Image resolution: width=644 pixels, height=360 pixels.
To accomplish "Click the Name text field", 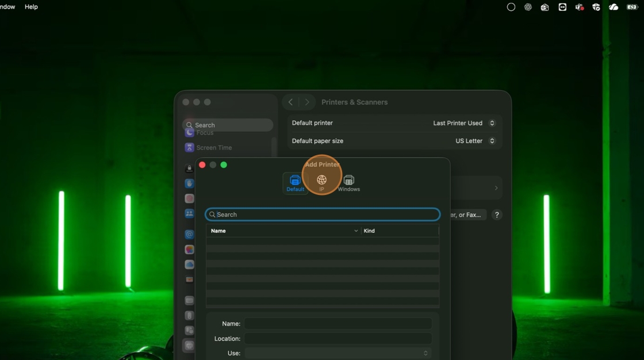I will [x=338, y=323].
